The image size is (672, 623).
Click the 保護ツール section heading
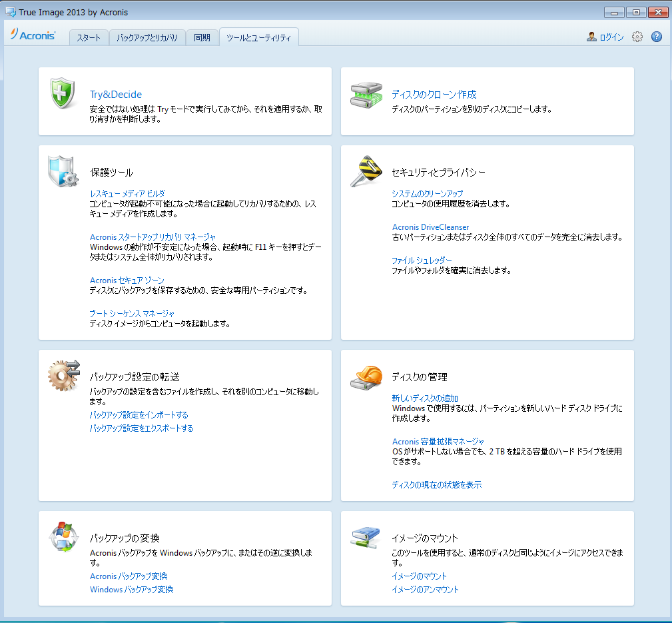(111, 173)
